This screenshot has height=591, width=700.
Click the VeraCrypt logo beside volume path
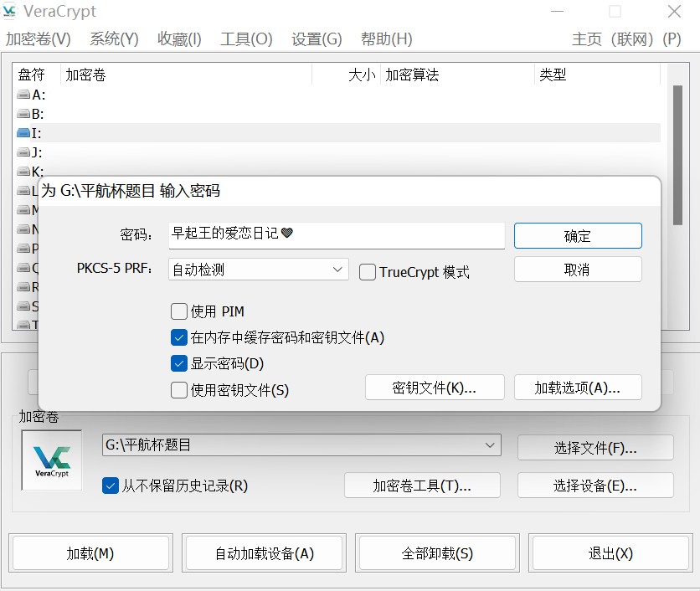tap(52, 460)
